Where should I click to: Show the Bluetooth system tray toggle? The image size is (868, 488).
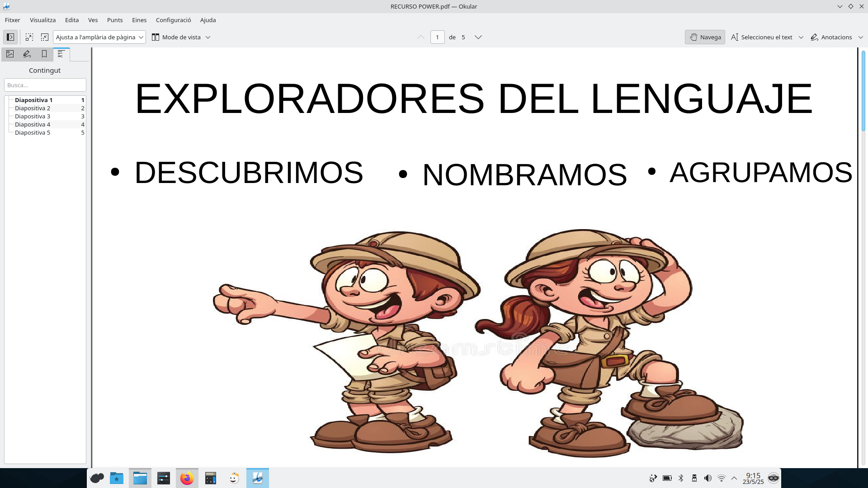(x=681, y=478)
